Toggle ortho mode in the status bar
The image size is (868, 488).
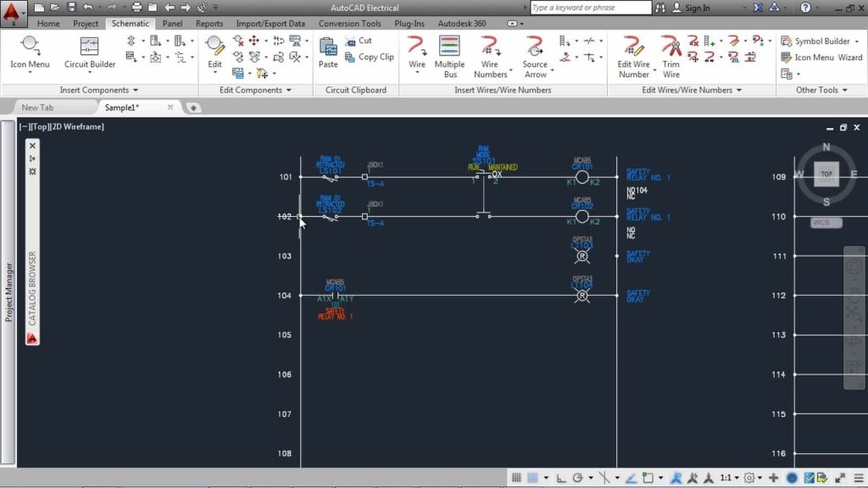[561, 477]
